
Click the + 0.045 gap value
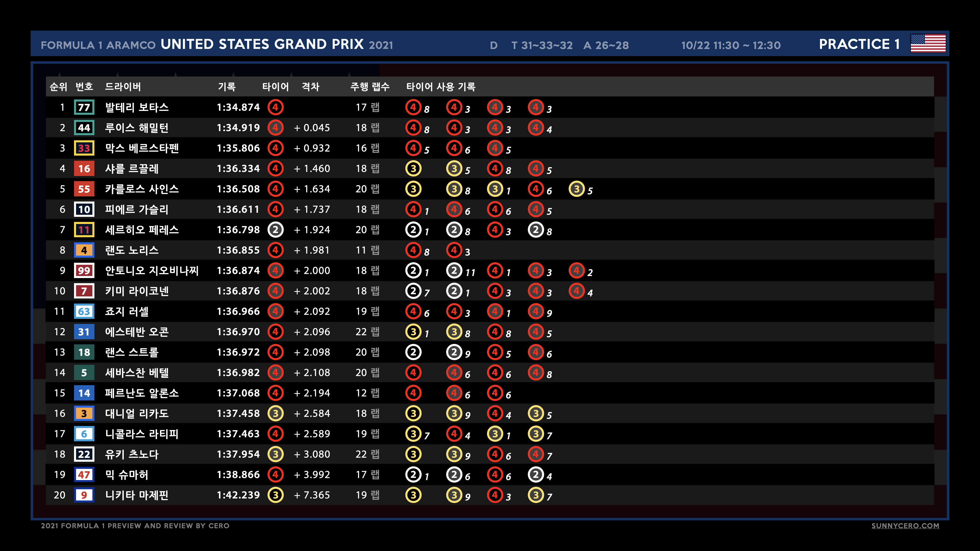pos(312,128)
